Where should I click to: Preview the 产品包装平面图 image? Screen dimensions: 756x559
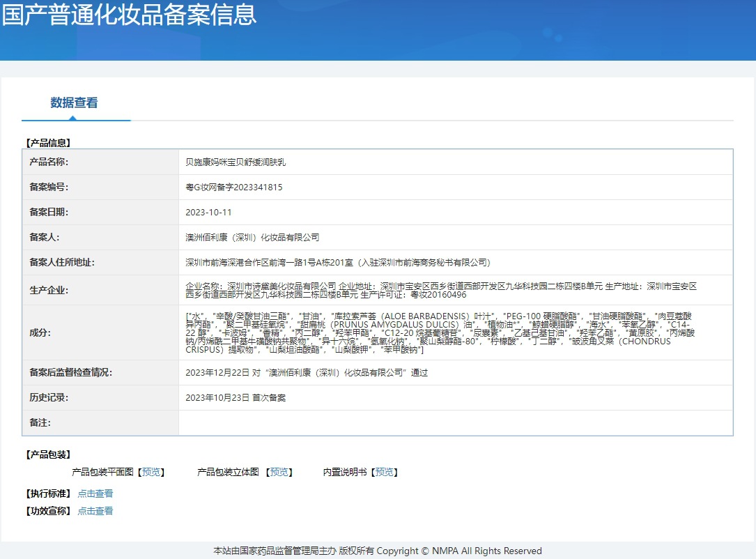[151, 472]
